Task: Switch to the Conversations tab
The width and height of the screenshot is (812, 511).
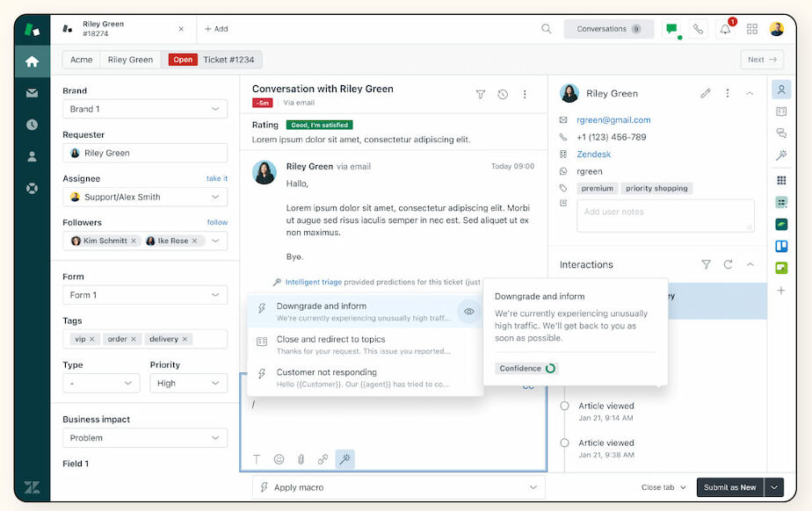Action: tap(608, 28)
